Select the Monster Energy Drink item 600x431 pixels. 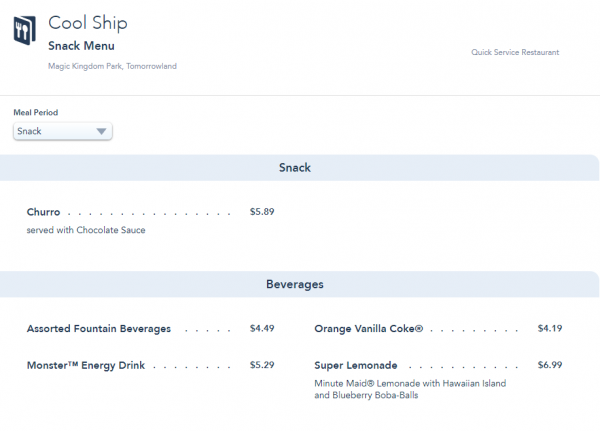[x=86, y=365]
